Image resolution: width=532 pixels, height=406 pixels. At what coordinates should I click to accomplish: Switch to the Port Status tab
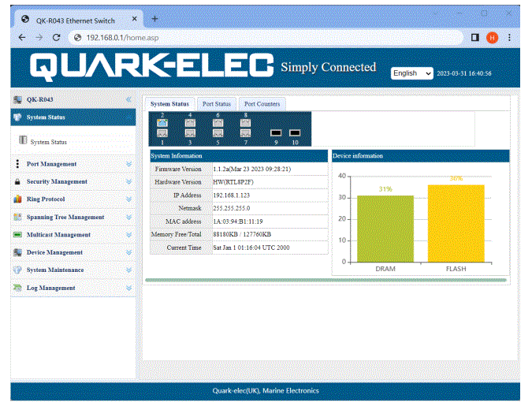pos(217,104)
